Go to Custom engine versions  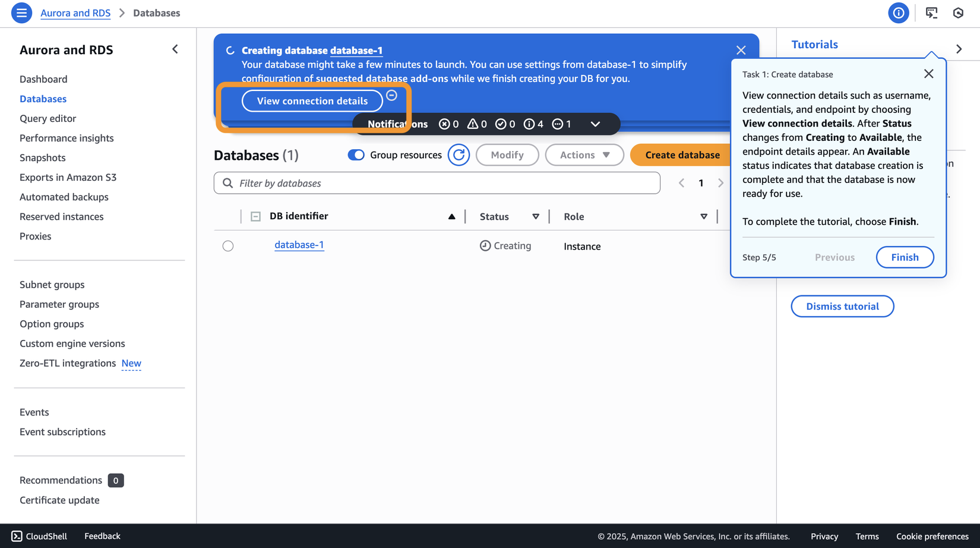pyautogui.click(x=72, y=344)
